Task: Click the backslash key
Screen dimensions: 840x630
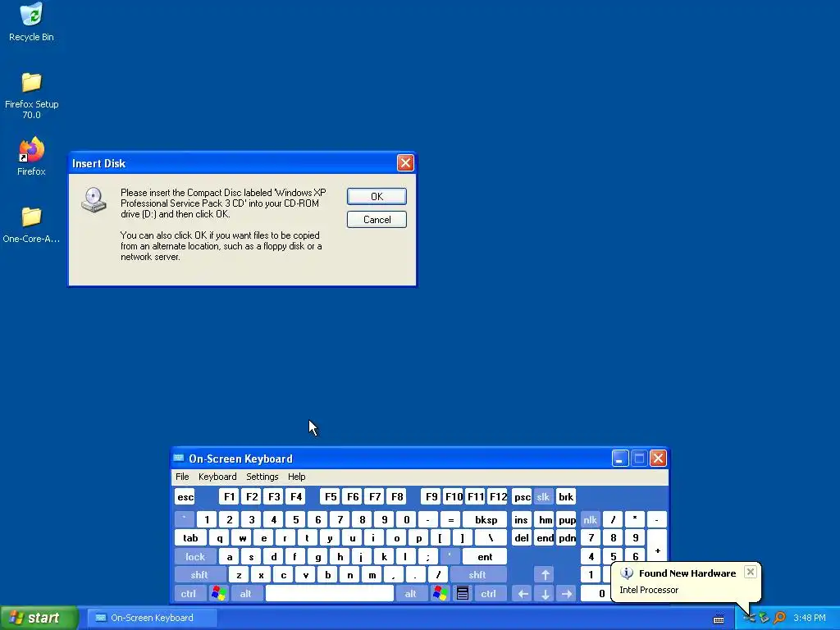Action: click(x=491, y=538)
